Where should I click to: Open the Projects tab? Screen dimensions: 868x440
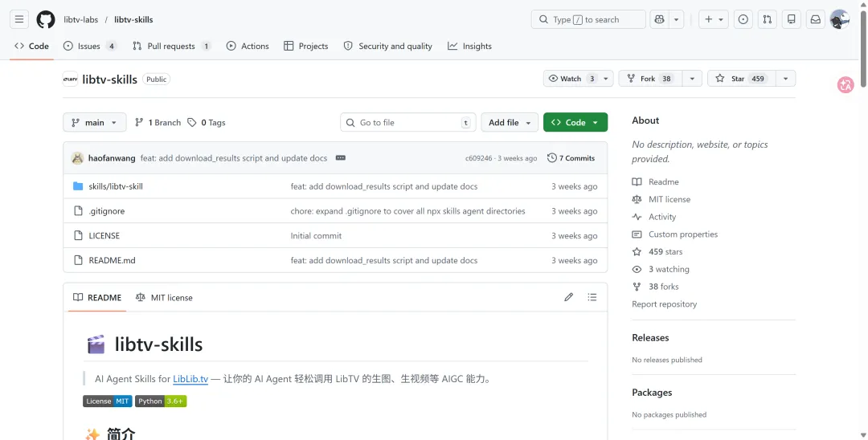306,46
